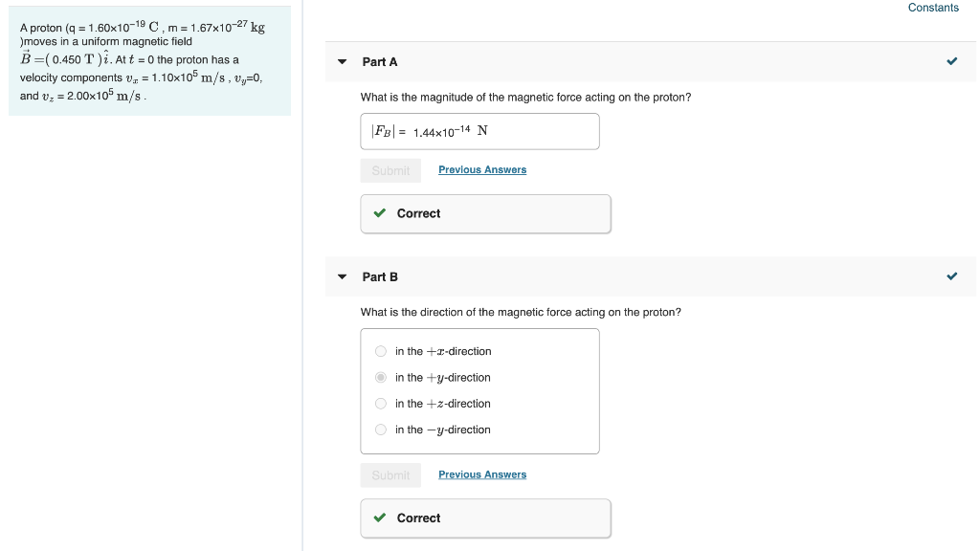Screen dimensions: 980x551
Task: Click the green checkmark on Part B header
Action: tap(952, 275)
